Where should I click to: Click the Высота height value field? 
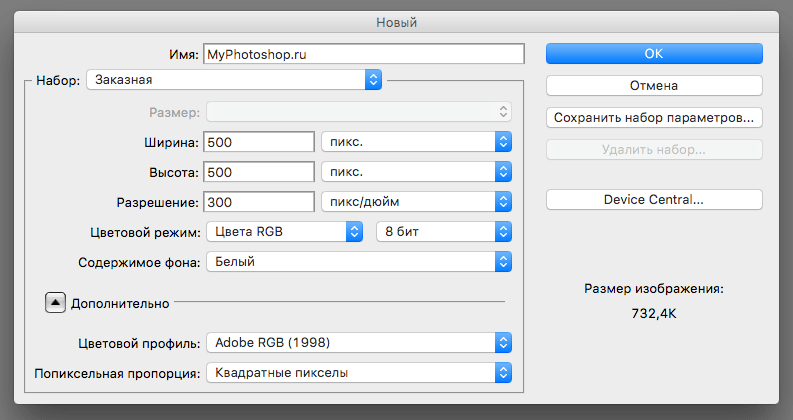click(x=259, y=172)
